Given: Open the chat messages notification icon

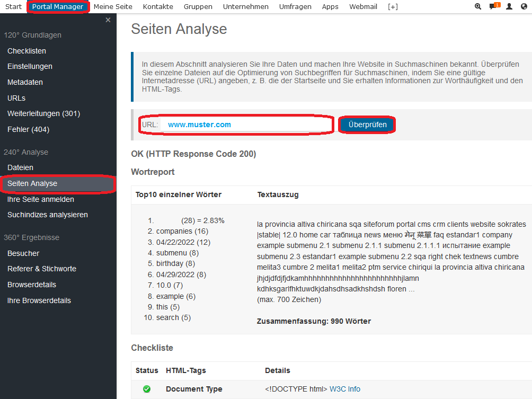Looking at the screenshot, I should (x=493, y=7).
